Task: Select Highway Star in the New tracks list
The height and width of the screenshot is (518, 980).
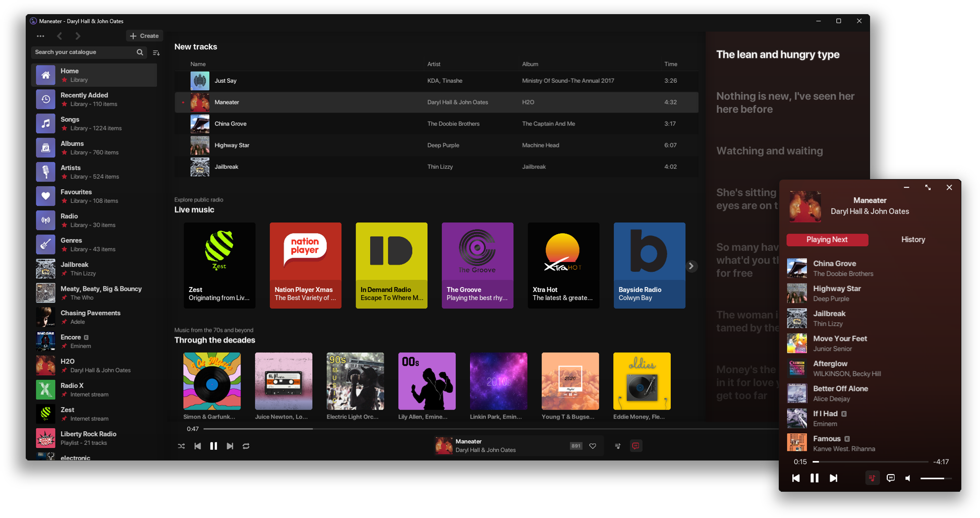Action: click(436, 145)
